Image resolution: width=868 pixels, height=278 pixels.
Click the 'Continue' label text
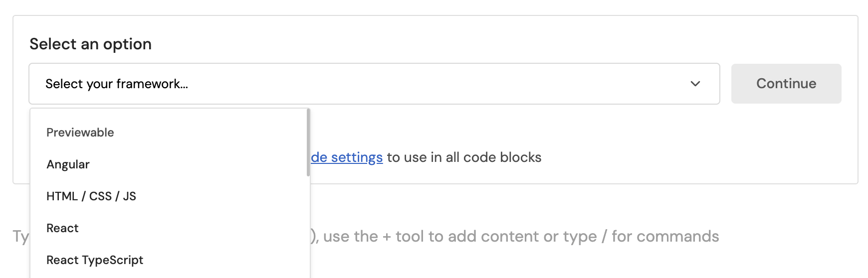click(786, 84)
